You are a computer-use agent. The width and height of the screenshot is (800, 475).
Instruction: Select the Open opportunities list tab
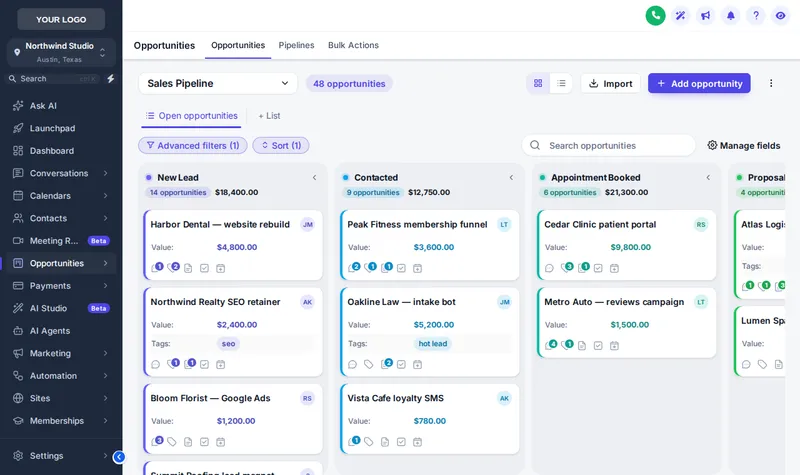(x=191, y=116)
